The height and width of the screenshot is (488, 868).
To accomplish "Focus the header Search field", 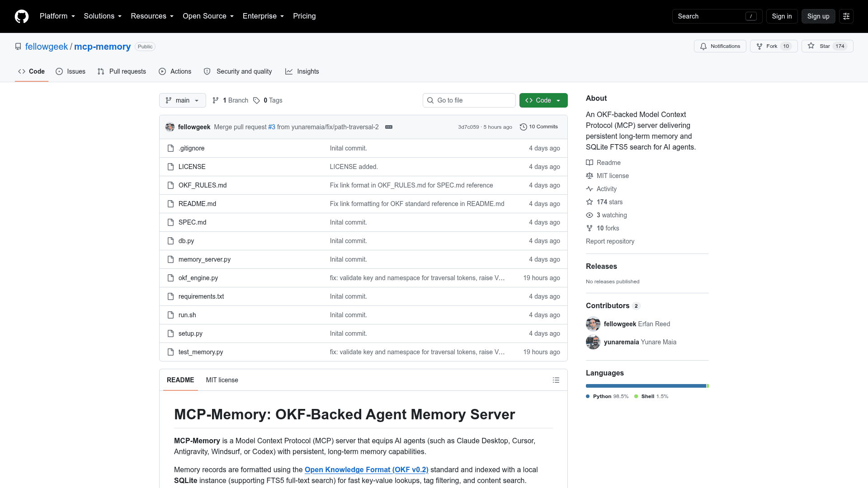I will point(717,16).
